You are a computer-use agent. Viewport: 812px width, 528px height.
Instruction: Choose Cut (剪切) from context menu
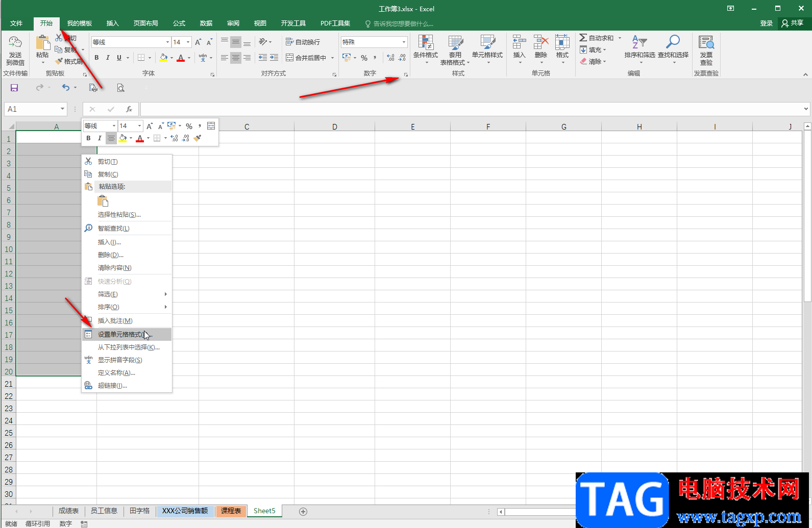click(127, 161)
